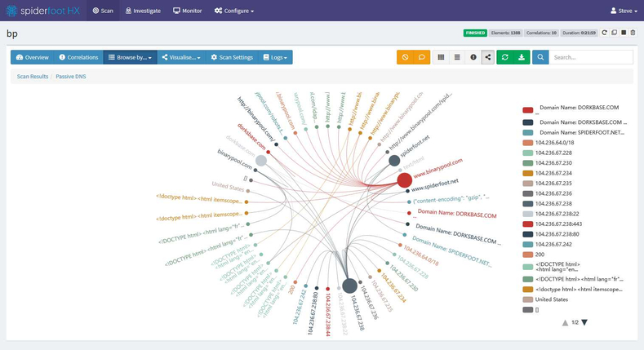The image size is (644, 350).
Task: Click the binarypool.com node label
Action: pos(234,159)
